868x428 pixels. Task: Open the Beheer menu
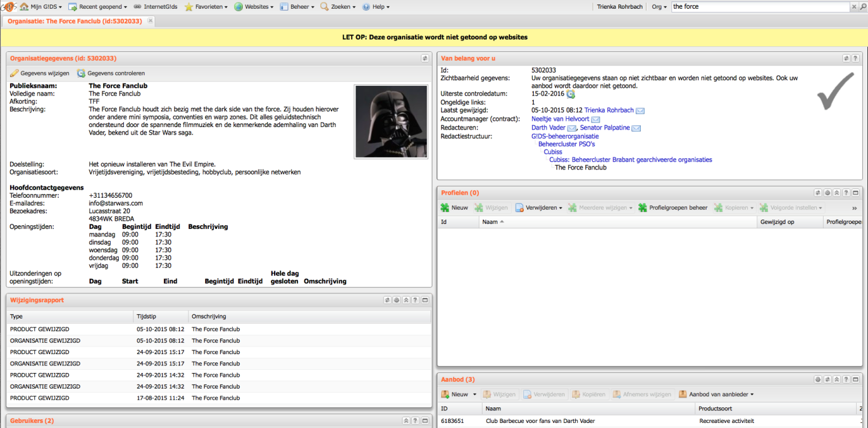(x=297, y=6)
